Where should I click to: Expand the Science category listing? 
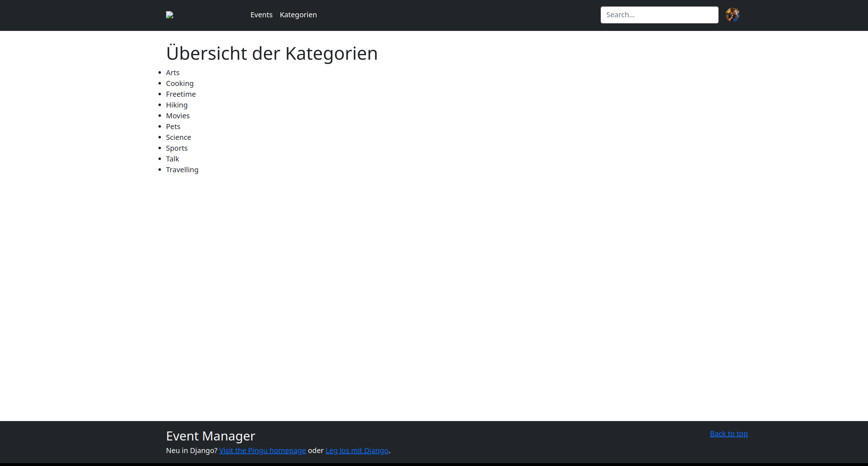click(178, 137)
